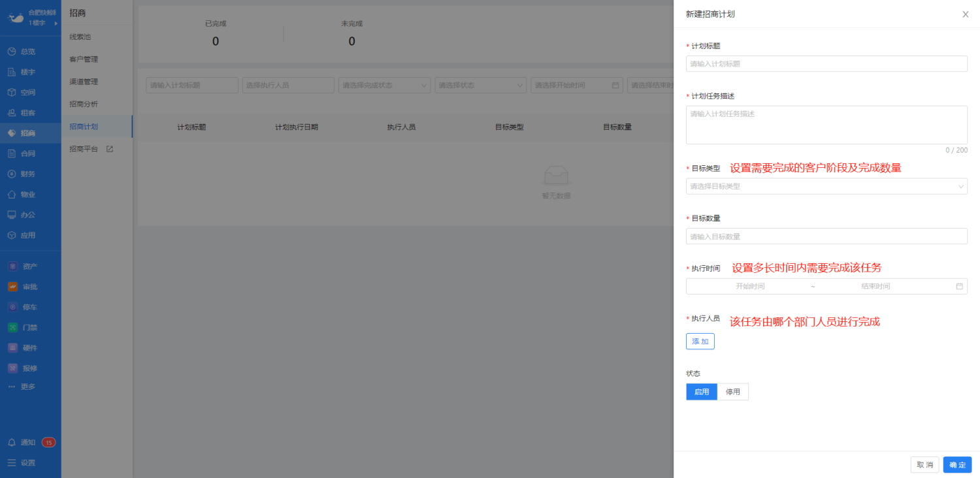The width and height of the screenshot is (980, 478).
Task: Click the 请输入计划任务描述 textarea
Action: 826,125
